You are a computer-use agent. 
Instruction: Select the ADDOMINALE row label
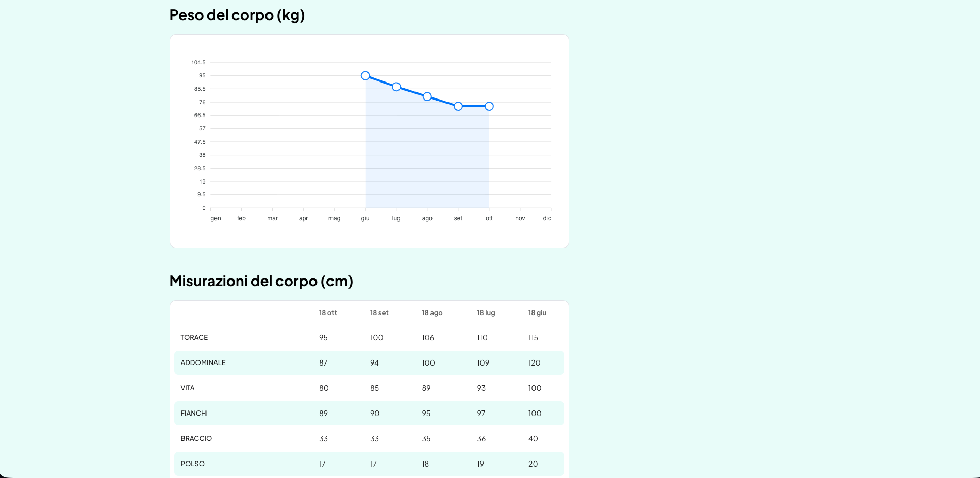pos(203,363)
